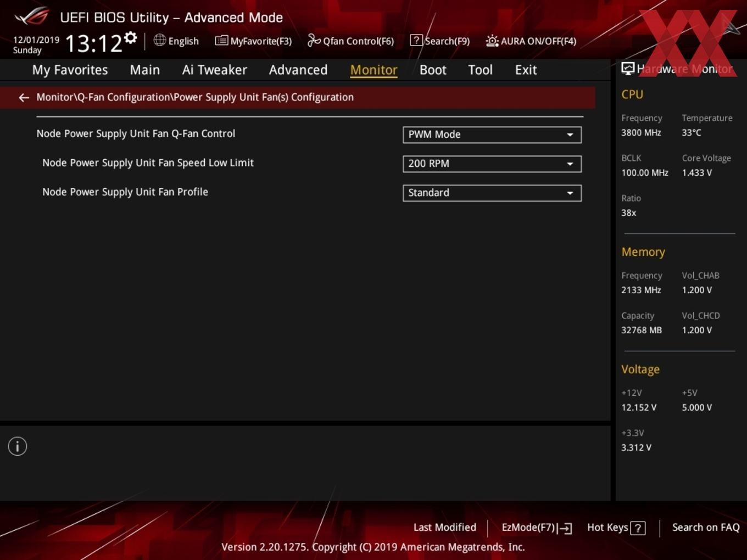Click Hardware Monitor display icon

coord(628,69)
